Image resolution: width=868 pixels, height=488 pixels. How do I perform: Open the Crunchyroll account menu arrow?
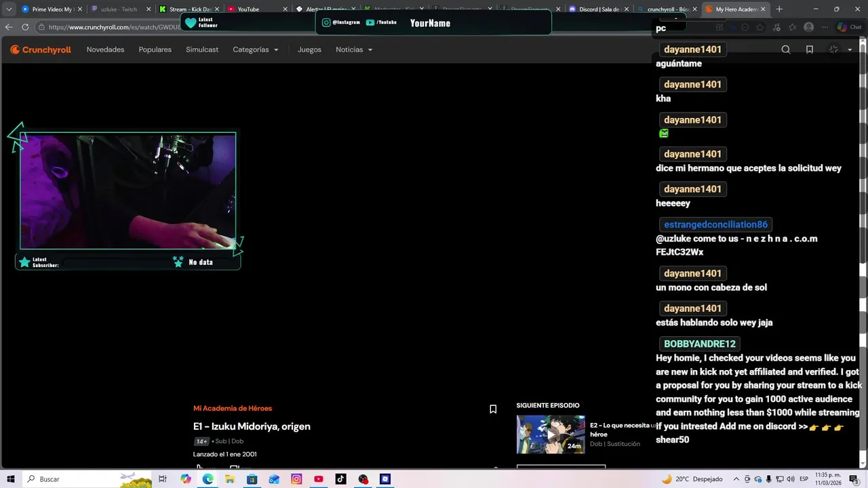pyautogui.click(x=850, y=50)
